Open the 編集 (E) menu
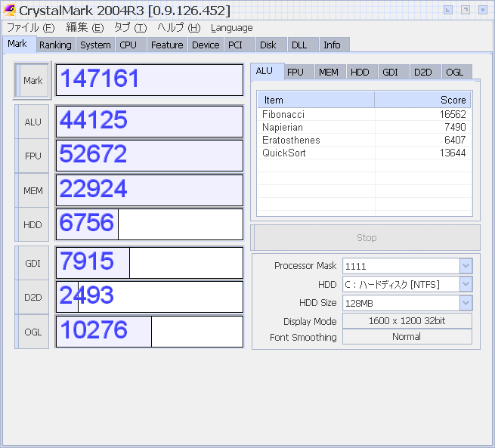495x448 pixels. 85,28
